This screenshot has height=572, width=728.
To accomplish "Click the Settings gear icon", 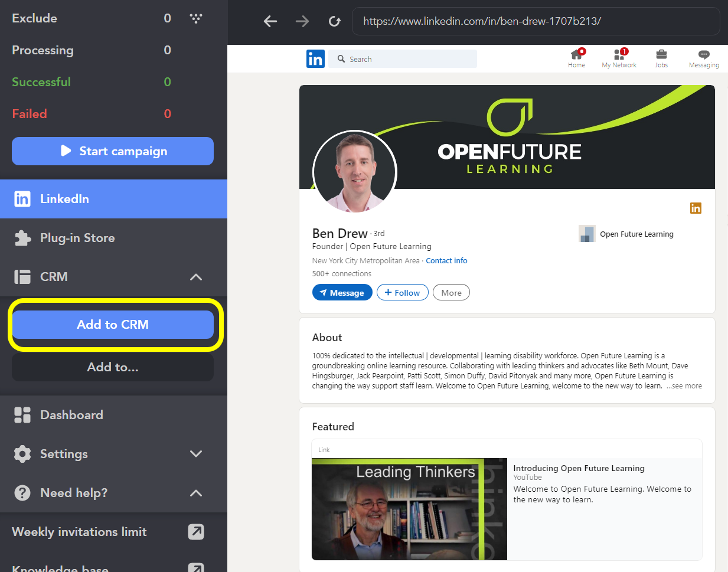I will click(x=22, y=454).
